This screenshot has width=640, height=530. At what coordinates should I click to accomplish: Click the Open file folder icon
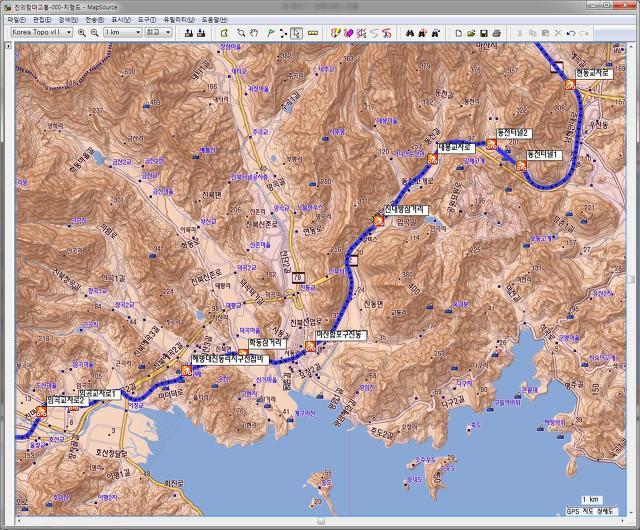click(x=471, y=33)
